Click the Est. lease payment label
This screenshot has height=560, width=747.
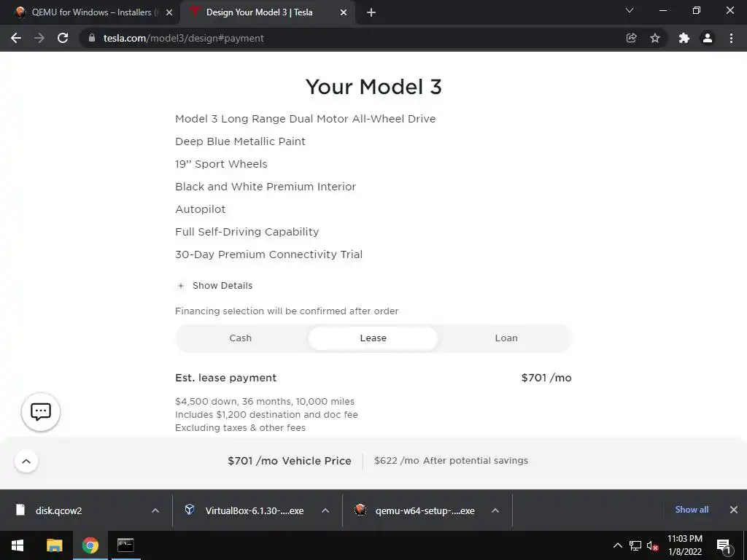coord(226,378)
